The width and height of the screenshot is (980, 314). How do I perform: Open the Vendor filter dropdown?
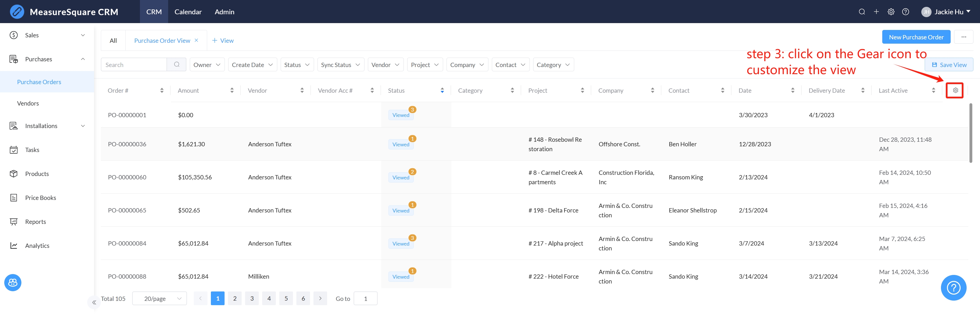(x=385, y=65)
